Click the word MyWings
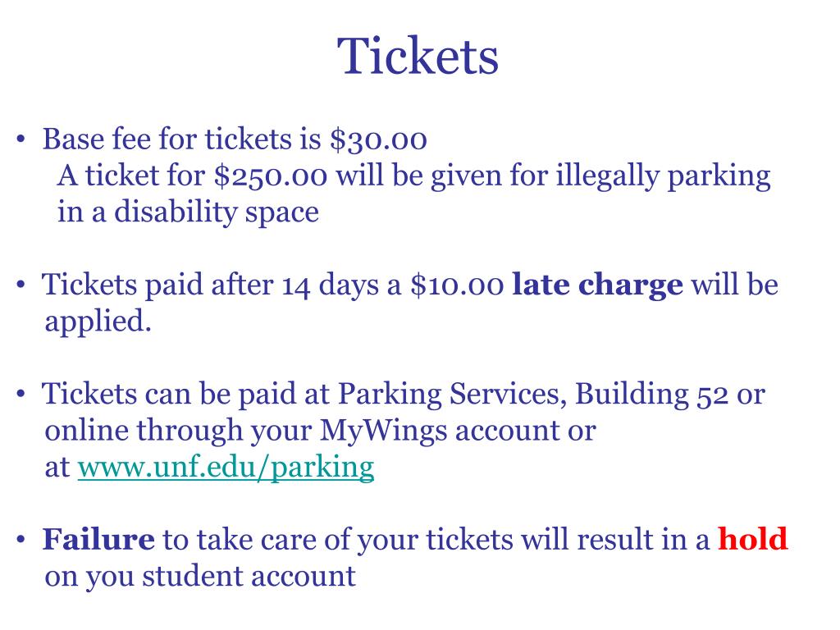 383,431
